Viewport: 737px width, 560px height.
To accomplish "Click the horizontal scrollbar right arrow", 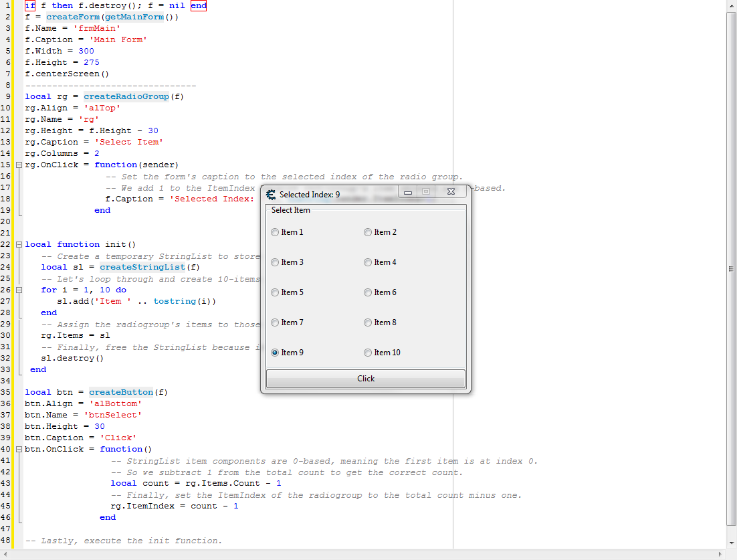I will click(x=720, y=555).
